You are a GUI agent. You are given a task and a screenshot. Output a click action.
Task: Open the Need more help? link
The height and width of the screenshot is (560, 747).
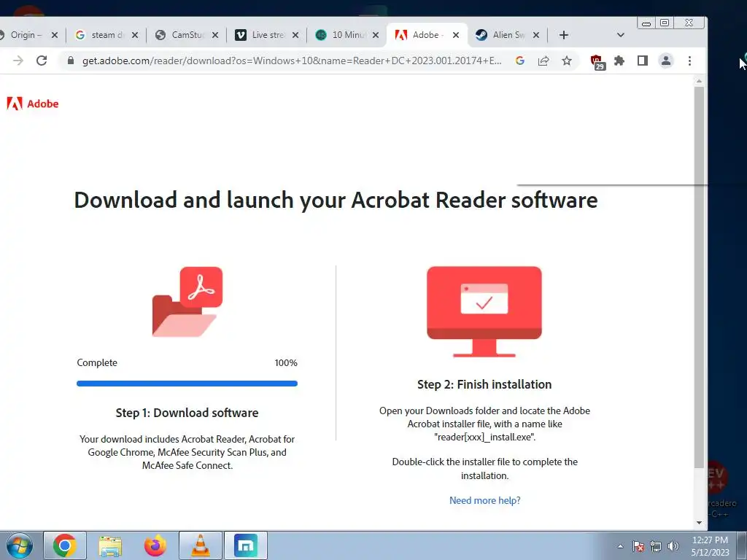pos(484,500)
